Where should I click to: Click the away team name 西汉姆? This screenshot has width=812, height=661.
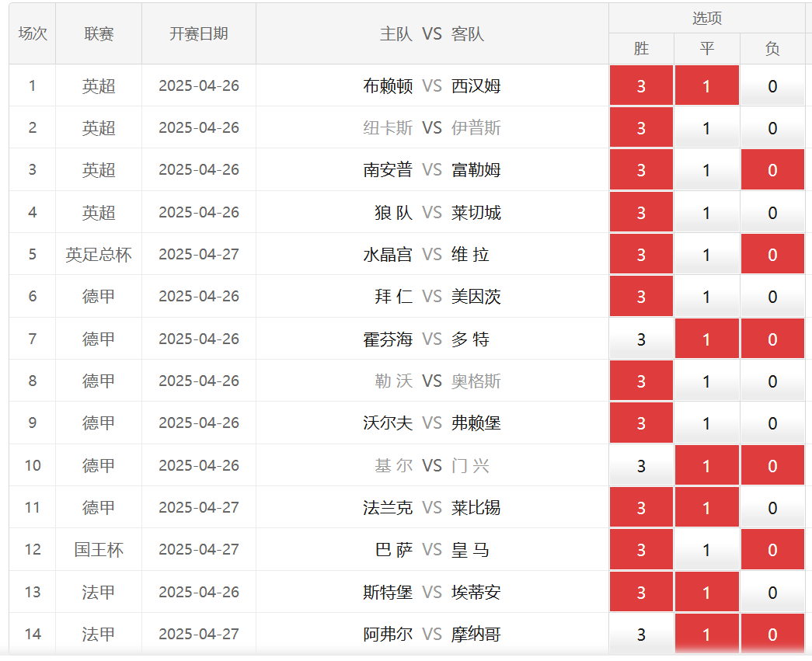coord(476,85)
